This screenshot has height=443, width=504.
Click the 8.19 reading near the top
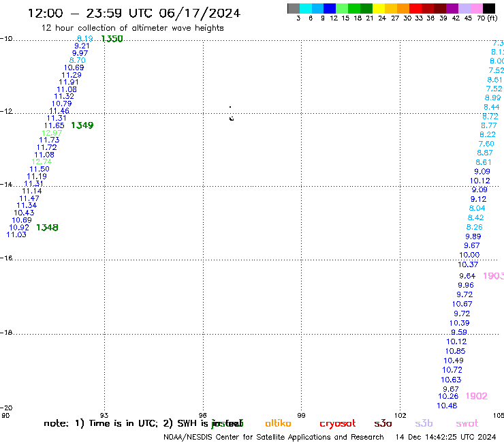click(x=85, y=39)
